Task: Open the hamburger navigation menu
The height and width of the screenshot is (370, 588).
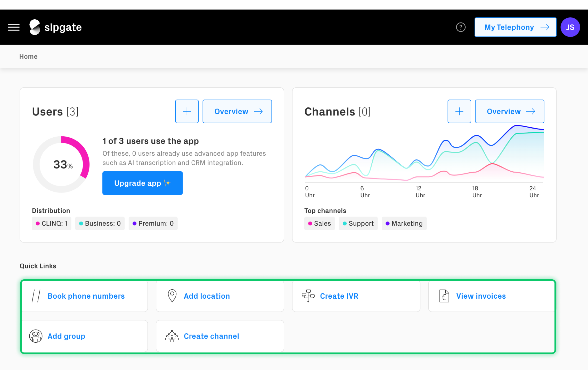Action: 14,27
